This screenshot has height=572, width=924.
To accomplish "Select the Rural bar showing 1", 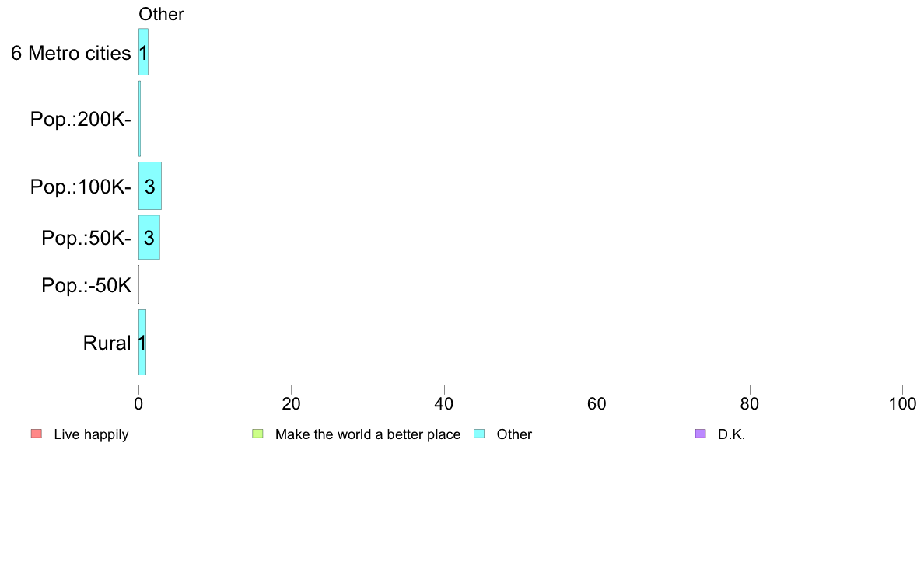I will 142,342.
